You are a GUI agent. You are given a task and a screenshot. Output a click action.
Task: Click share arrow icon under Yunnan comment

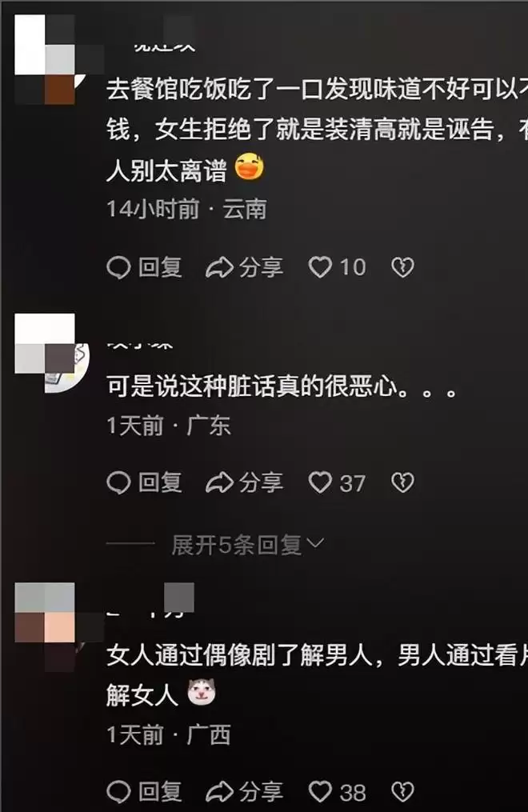[219, 268]
